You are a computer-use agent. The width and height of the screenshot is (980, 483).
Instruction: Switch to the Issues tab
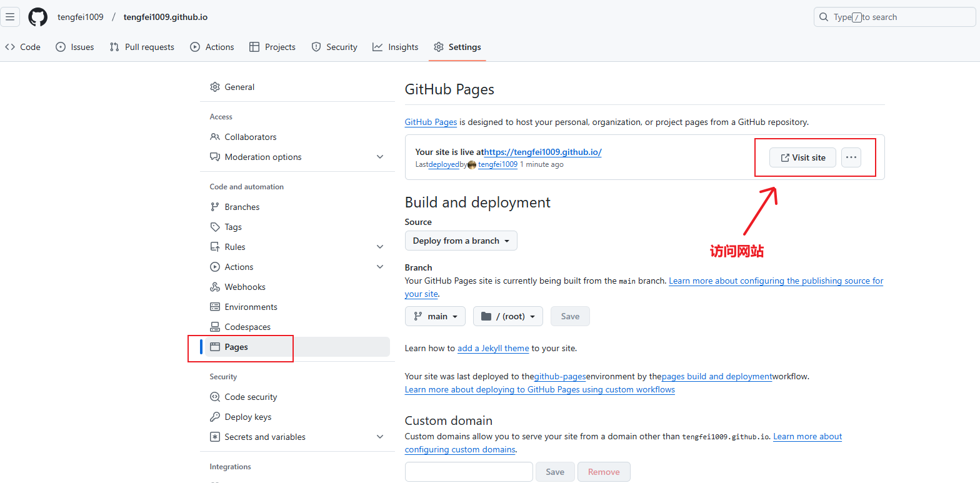74,47
